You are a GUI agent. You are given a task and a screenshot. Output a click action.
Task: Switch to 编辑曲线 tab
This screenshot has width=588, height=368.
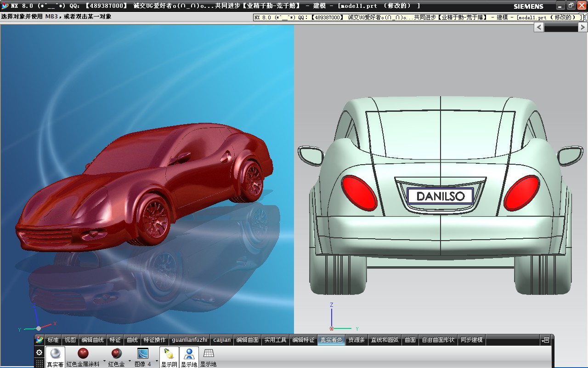point(93,340)
